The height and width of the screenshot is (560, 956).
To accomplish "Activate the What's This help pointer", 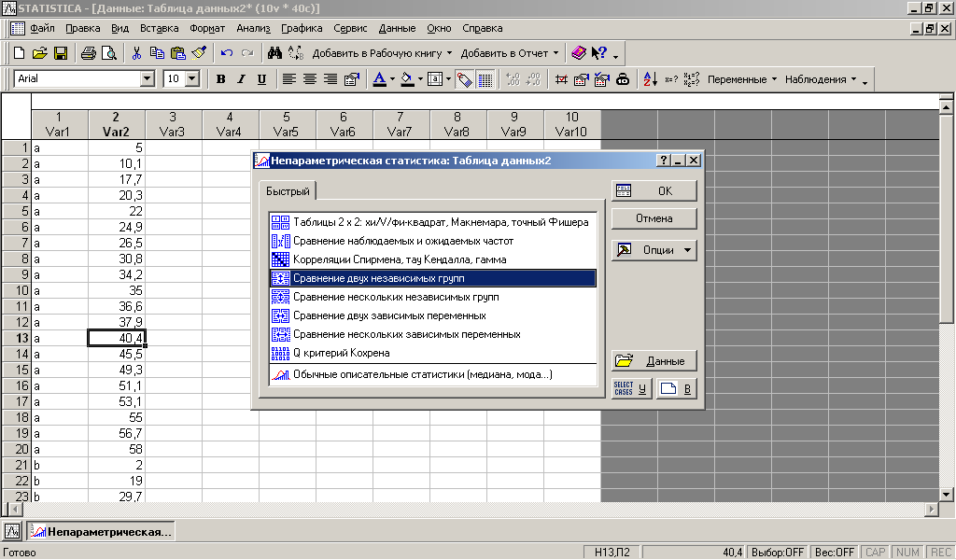I will click(598, 53).
